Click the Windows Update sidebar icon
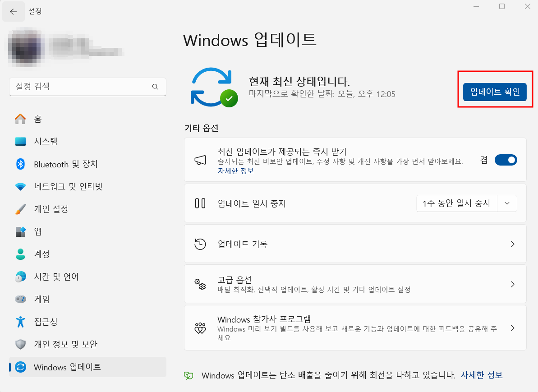538x392 pixels. (20, 367)
